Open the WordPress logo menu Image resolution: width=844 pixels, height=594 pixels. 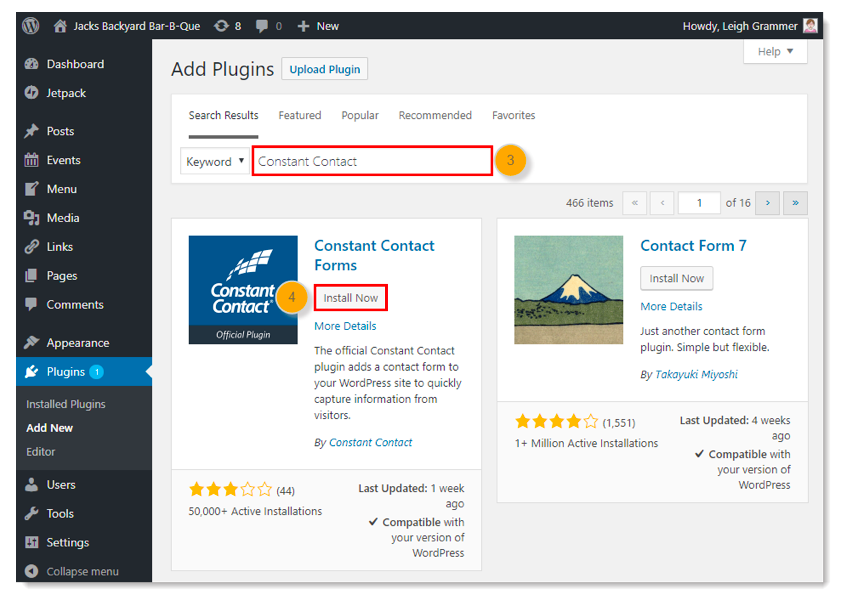click(x=31, y=25)
